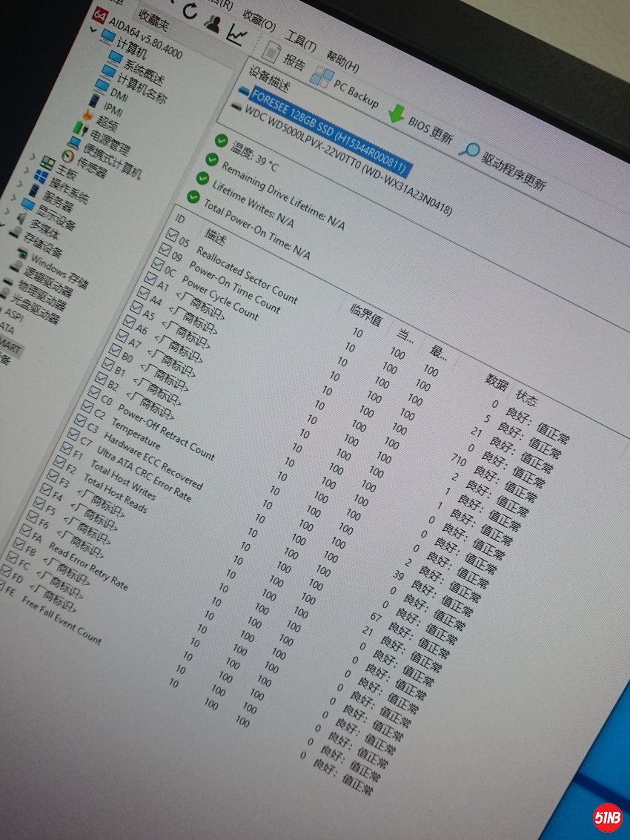Click the green check beside Remaining Drive Lifetime

click(x=212, y=159)
